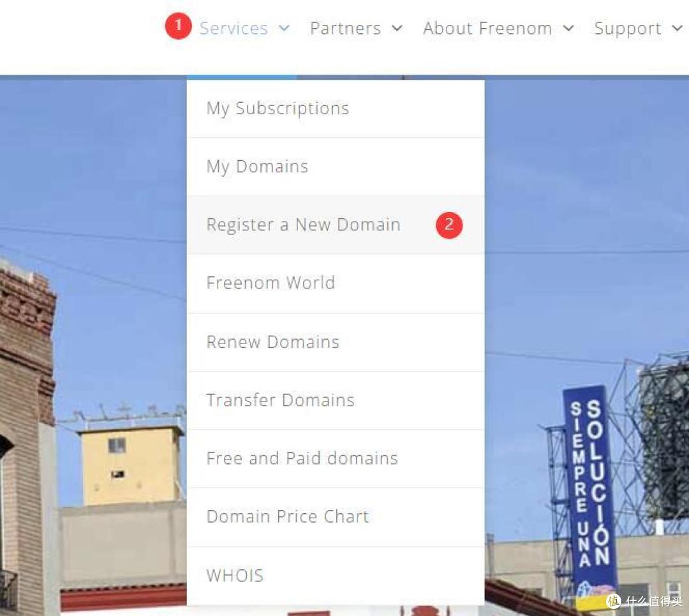
Task: Open the WHOIS lookup item
Action: pyautogui.click(x=336, y=576)
